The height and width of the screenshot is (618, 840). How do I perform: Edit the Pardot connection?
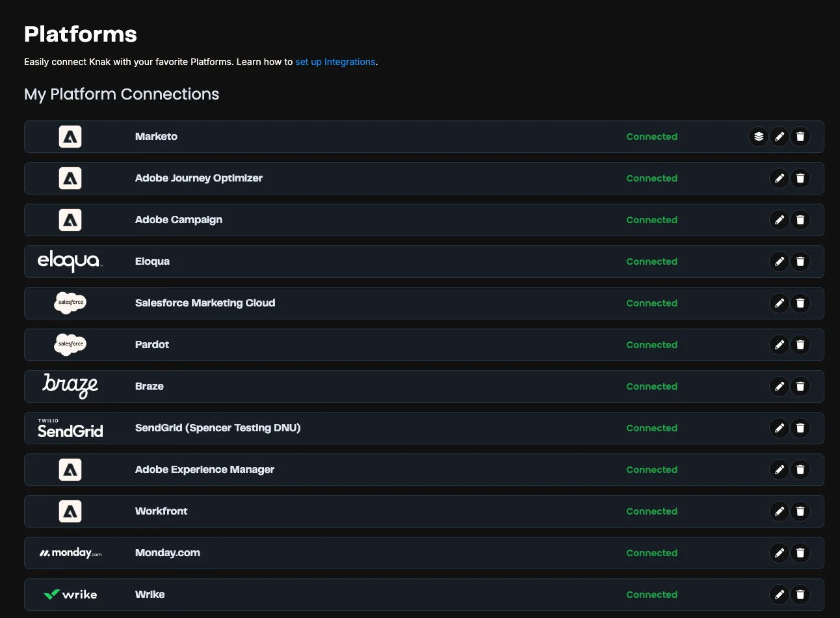(x=780, y=344)
